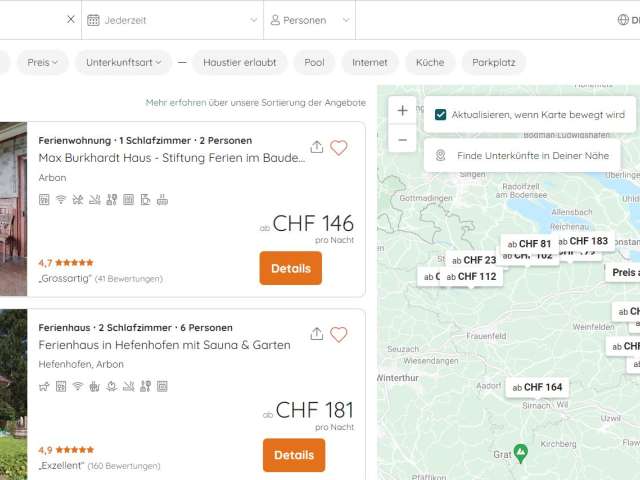The width and height of the screenshot is (640, 480).
Task: Share the Max Burkhardt Haus listing
Action: [317, 147]
